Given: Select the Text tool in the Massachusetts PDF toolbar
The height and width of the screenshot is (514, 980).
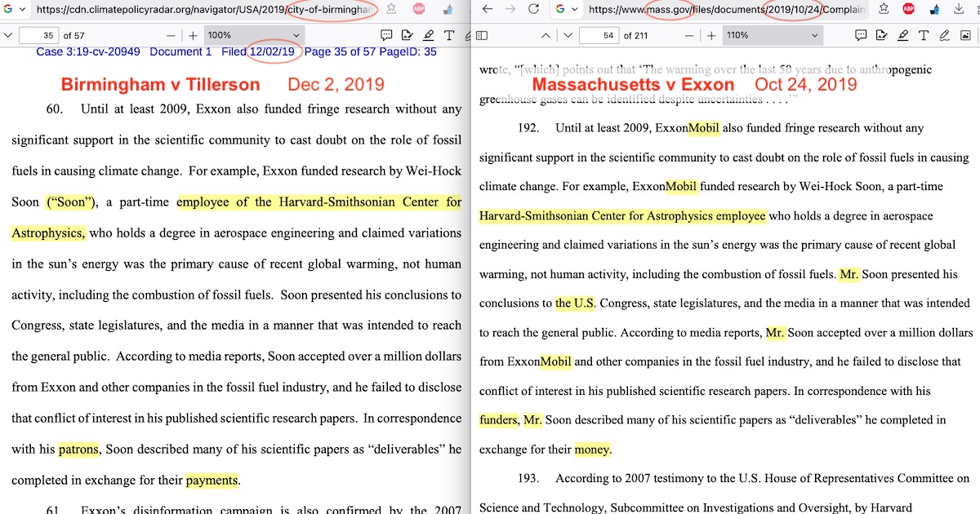Looking at the screenshot, I should (x=923, y=36).
